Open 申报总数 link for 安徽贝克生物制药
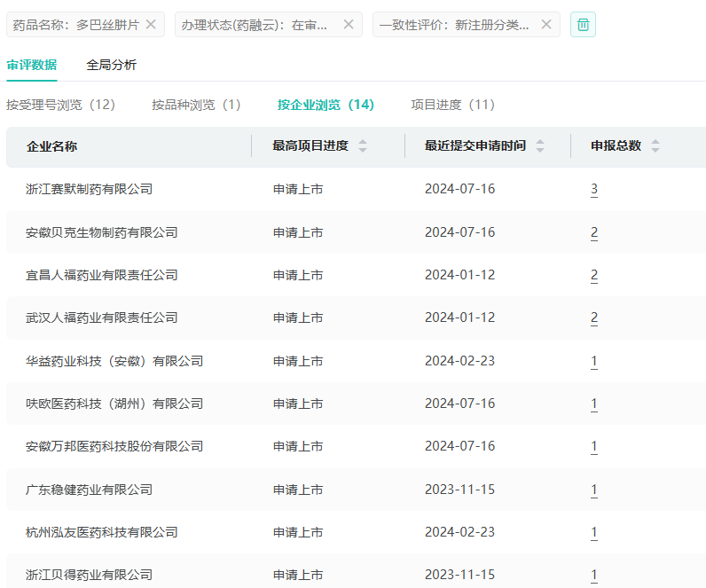The image size is (706, 588). point(594,232)
